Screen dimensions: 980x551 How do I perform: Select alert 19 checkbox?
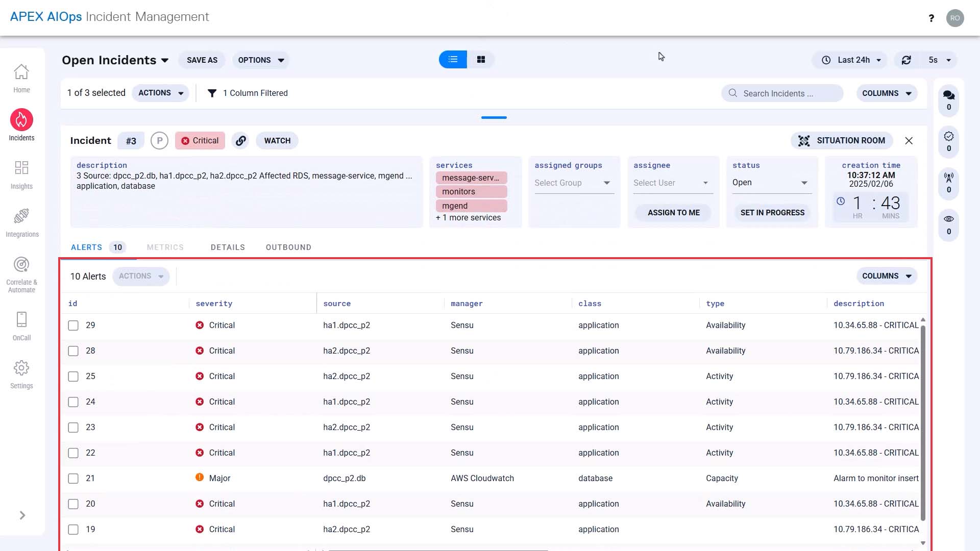click(x=73, y=530)
